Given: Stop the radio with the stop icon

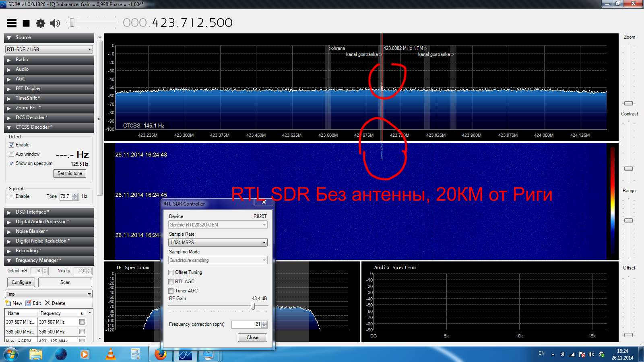Looking at the screenshot, I should [26, 23].
